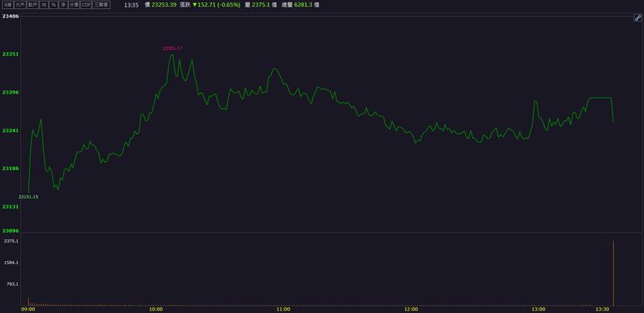Click the 23096 y-axis label
The image size is (644, 313).
(10, 230)
